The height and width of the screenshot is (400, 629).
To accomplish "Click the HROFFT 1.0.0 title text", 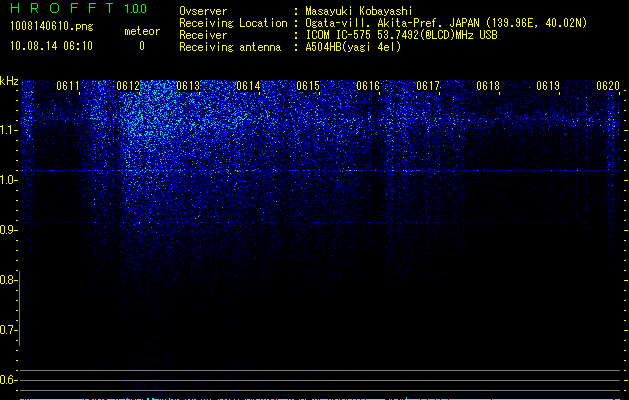I will pos(79,8).
